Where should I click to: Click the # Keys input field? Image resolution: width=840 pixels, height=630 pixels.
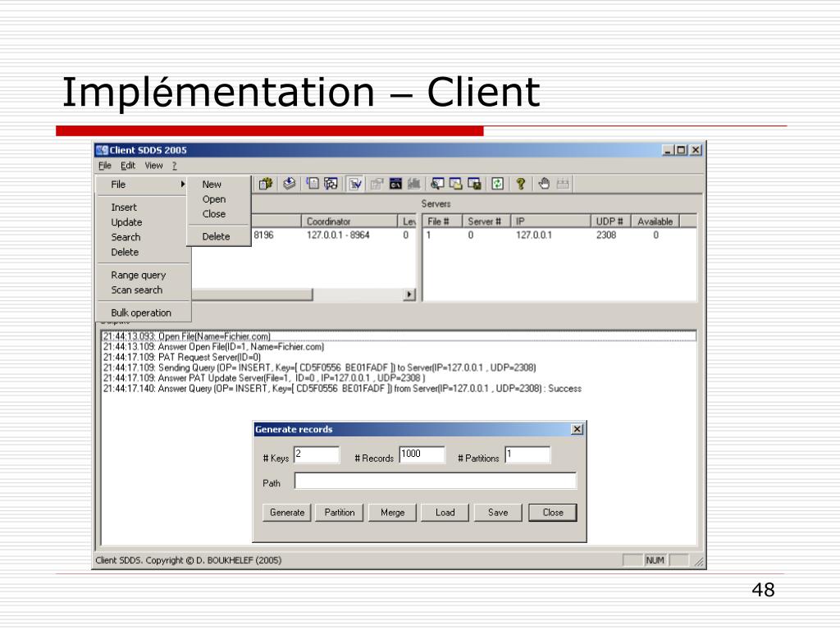click(x=317, y=454)
